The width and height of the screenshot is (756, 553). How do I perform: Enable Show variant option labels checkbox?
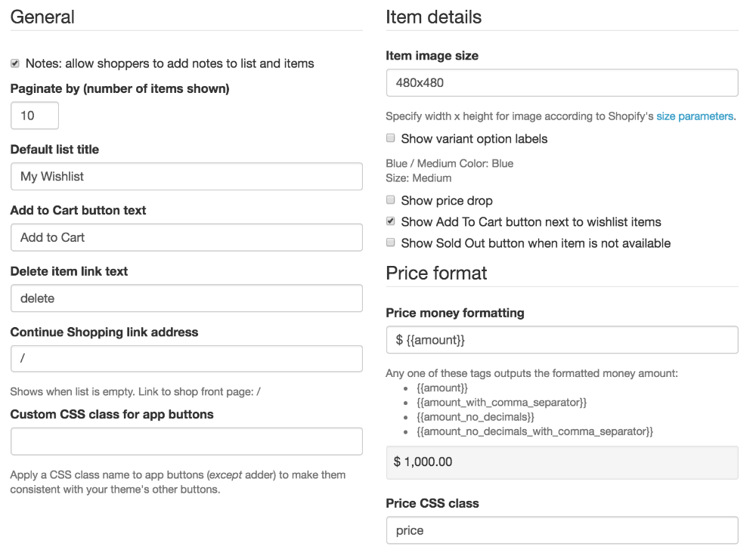pyautogui.click(x=391, y=138)
